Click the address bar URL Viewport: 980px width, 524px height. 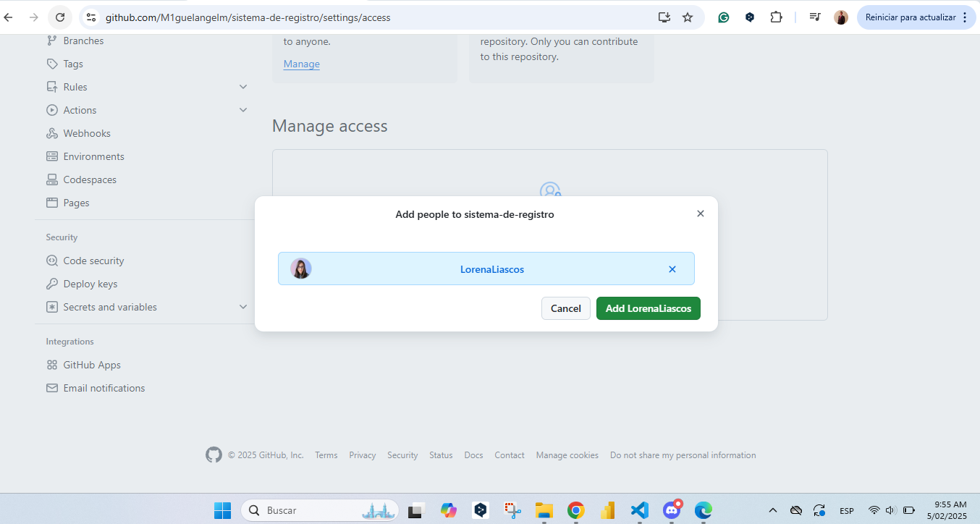pos(248,17)
